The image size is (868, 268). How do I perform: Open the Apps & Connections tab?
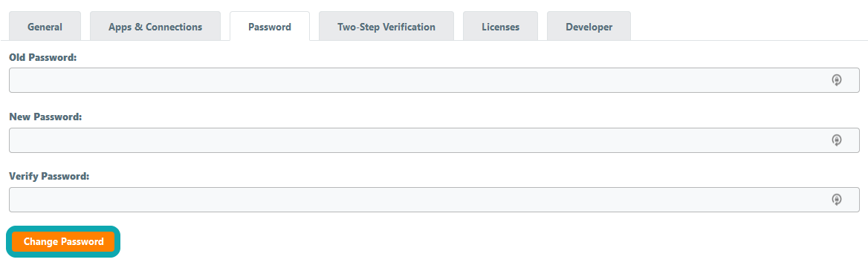click(155, 27)
